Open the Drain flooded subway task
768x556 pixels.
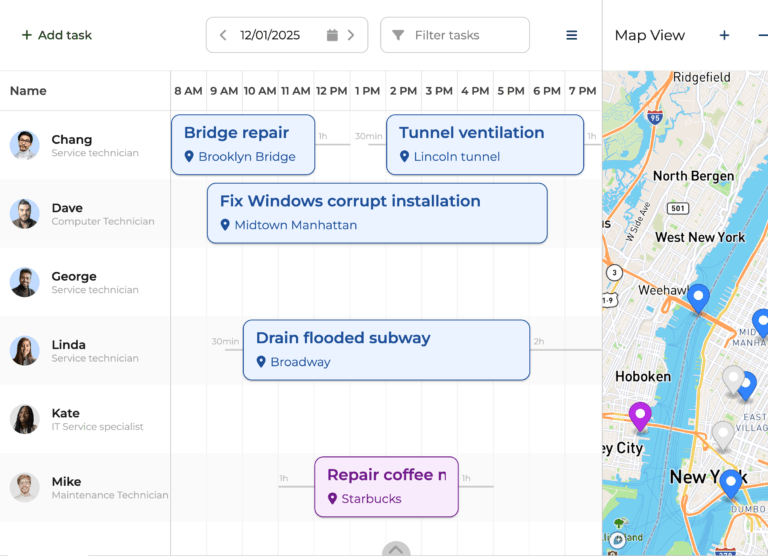point(386,349)
